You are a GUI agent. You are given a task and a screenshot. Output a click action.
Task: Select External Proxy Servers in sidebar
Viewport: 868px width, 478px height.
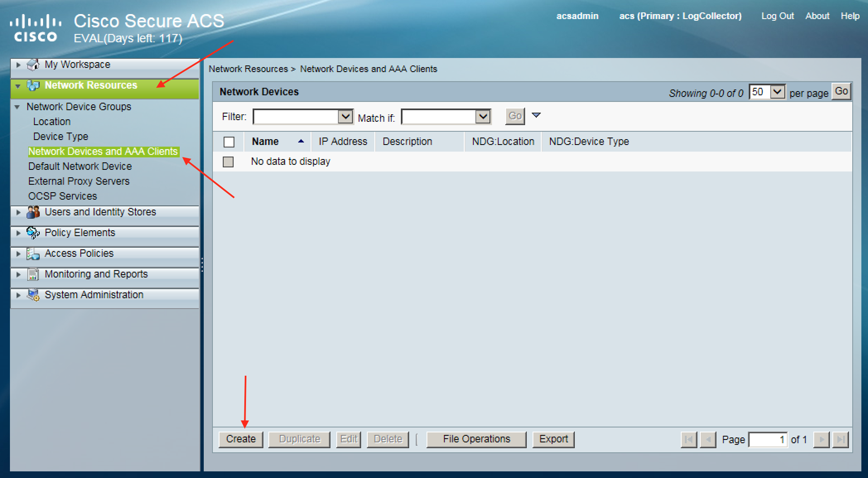click(x=79, y=181)
